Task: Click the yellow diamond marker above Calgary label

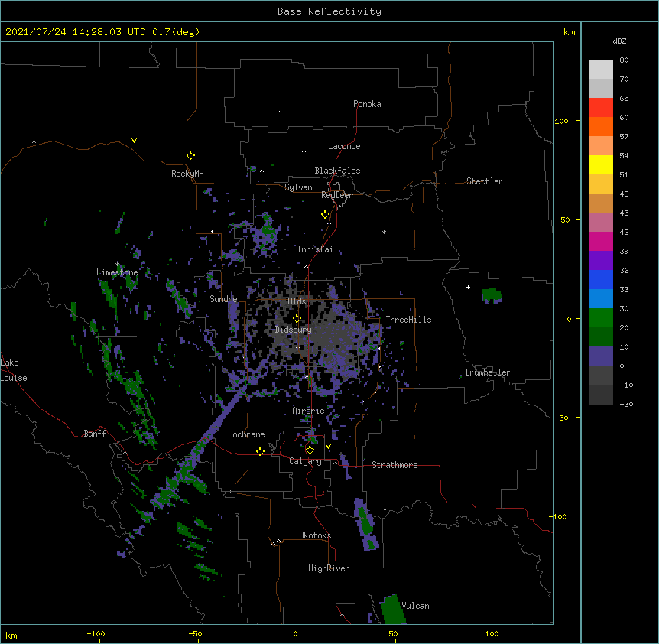Action: (x=310, y=450)
